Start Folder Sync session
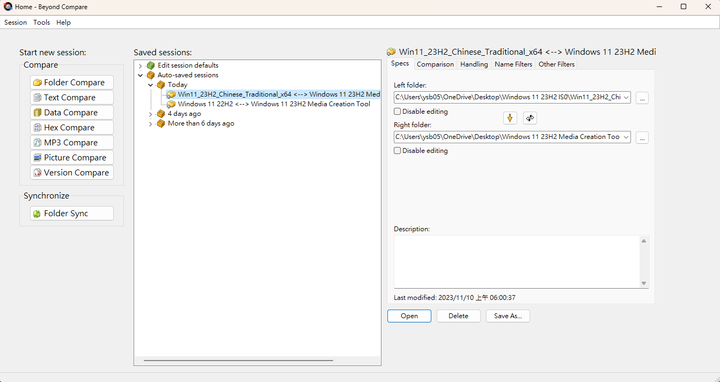This screenshot has height=382, width=720. (72, 213)
